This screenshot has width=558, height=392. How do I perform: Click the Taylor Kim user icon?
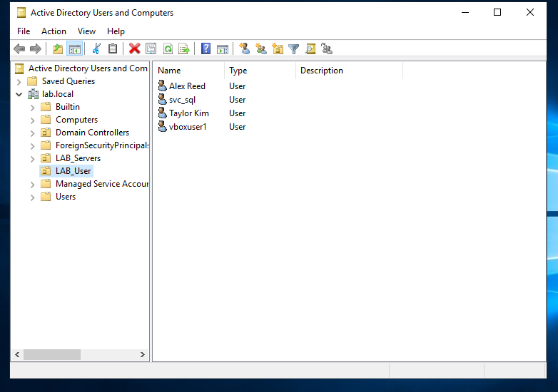[x=162, y=113]
